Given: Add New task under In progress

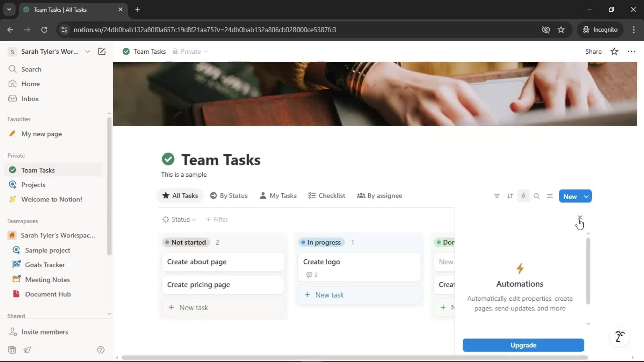Looking at the screenshot, I should pyautogui.click(x=359, y=295).
